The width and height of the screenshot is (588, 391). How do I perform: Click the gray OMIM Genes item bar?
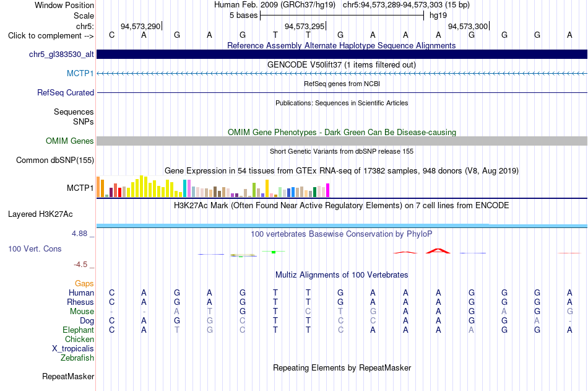tap(342, 141)
